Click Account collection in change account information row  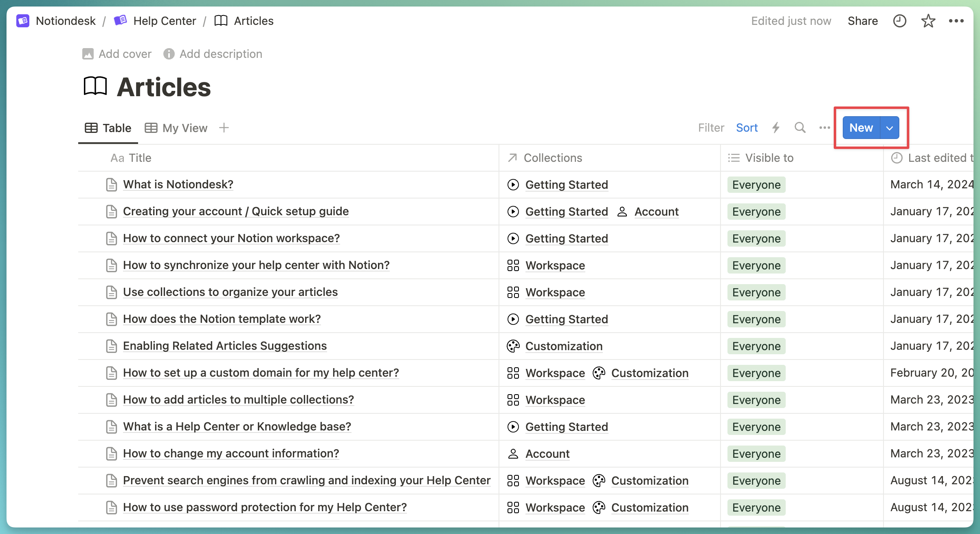click(547, 454)
